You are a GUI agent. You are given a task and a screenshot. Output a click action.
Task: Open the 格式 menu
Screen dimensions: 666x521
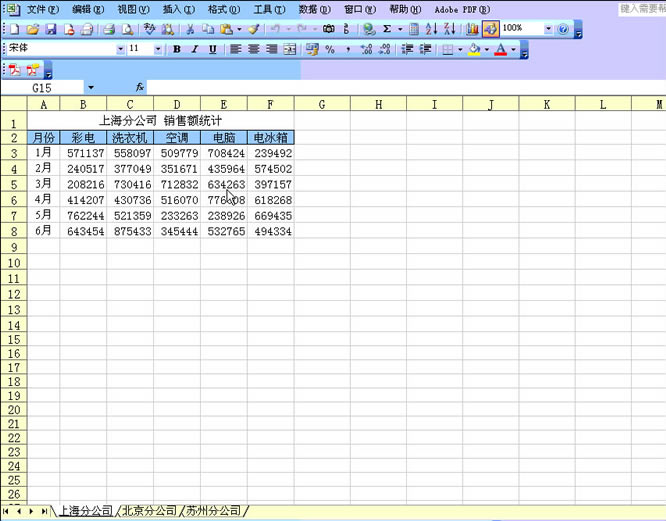click(224, 9)
